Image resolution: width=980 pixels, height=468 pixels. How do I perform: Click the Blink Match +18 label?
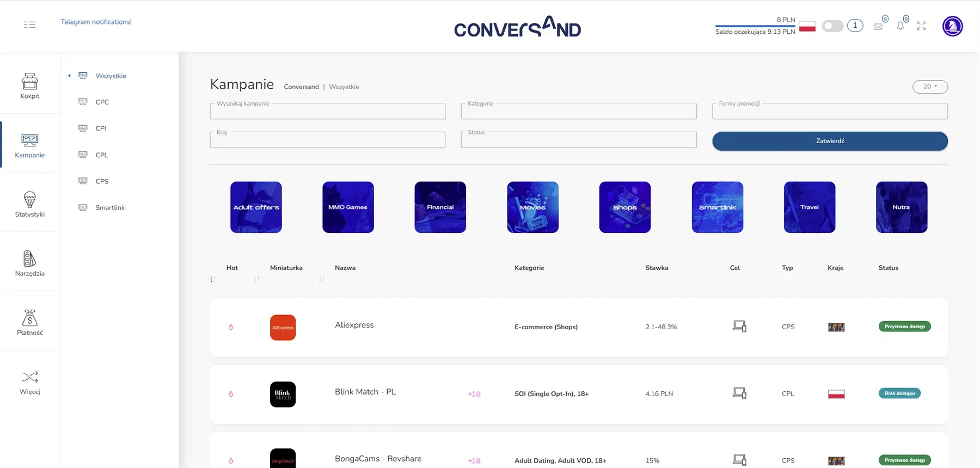[474, 394]
